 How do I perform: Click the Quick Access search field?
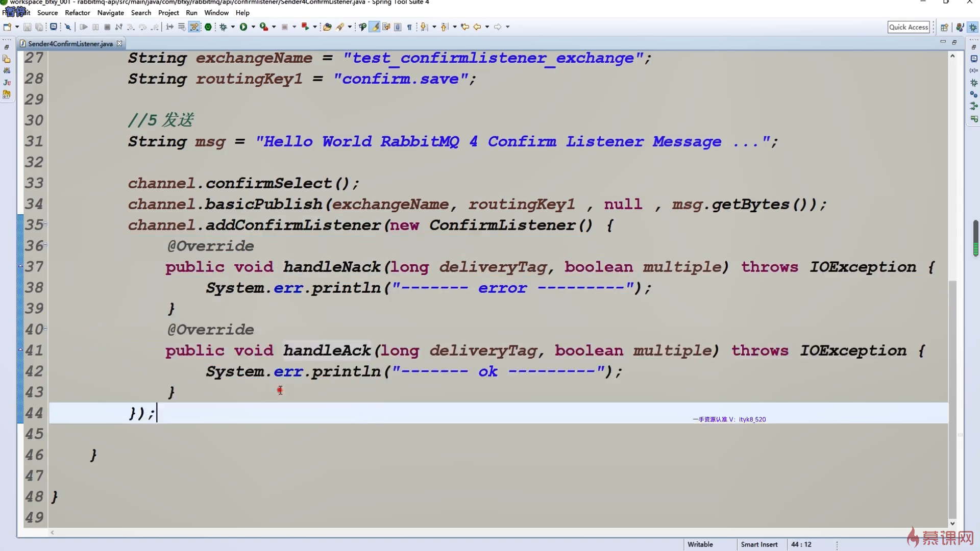[x=908, y=27]
